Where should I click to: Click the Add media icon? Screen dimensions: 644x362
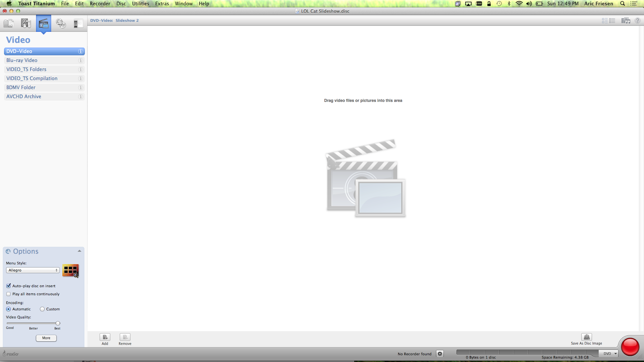(105, 337)
